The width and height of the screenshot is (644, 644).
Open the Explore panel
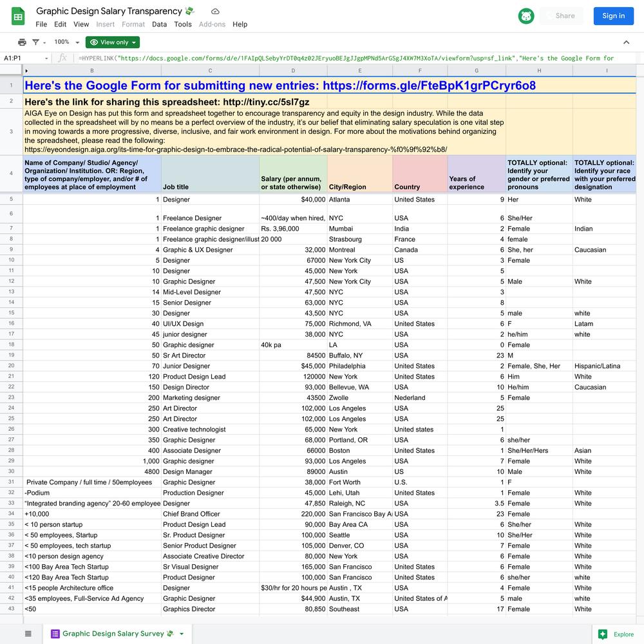(616, 634)
